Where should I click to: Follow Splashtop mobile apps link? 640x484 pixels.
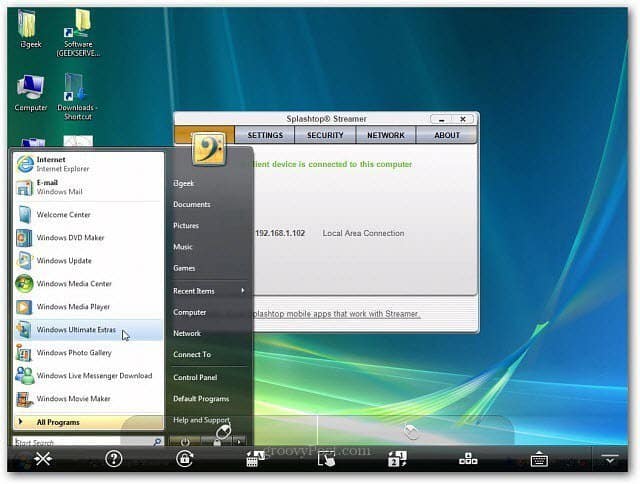[x=336, y=314]
